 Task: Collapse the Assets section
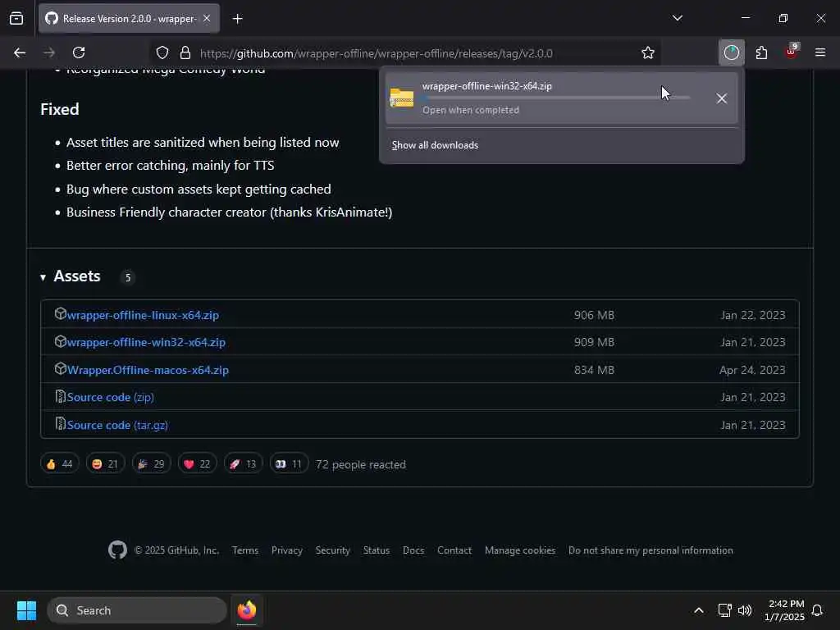coord(71,276)
